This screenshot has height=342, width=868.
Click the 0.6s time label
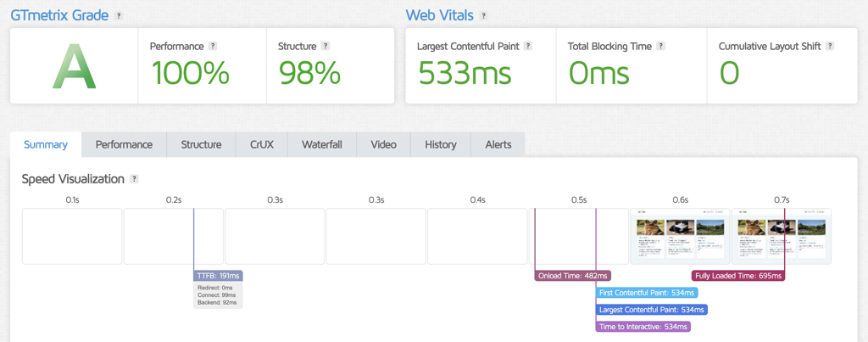point(681,199)
